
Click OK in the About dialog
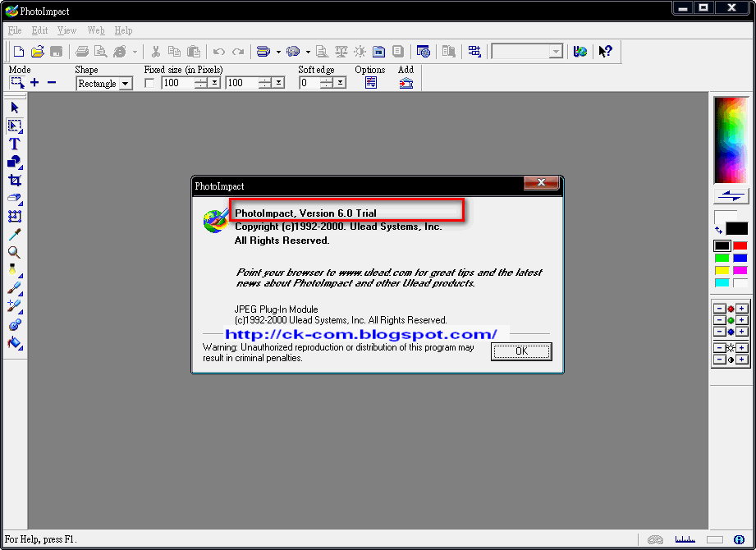[521, 351]
